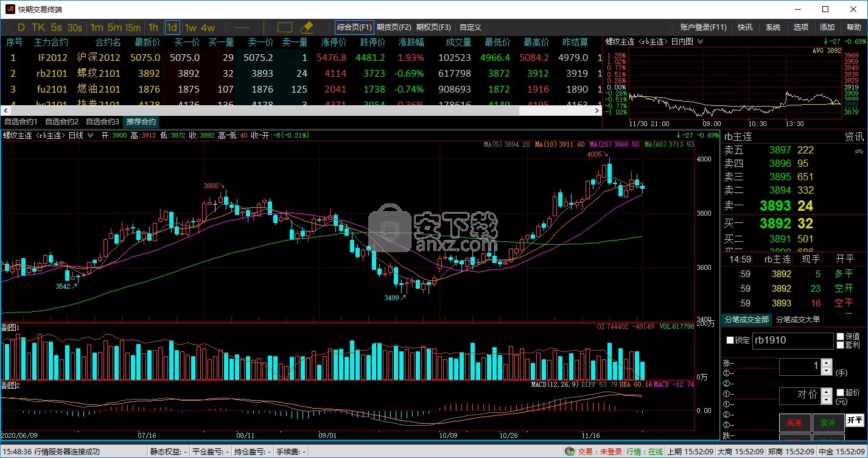Click the app logo in title bar
Screen dimensions: 868x458
9,9
